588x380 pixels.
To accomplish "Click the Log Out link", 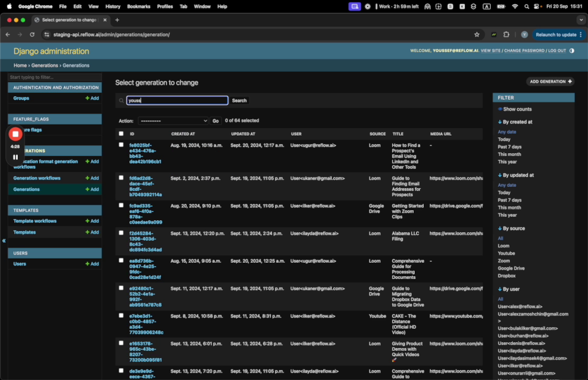I will click(x=557, y=51).
